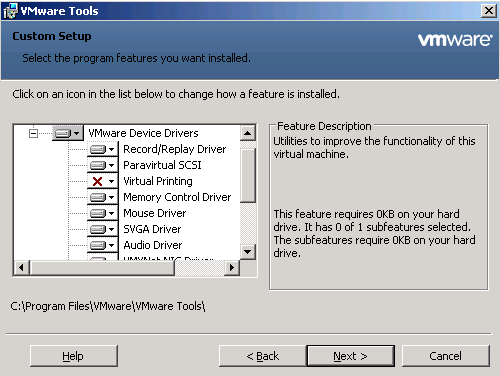Click the SVGA Driver drive icon
The width and height of the screenshot is (500, 376).
(98, 229)
